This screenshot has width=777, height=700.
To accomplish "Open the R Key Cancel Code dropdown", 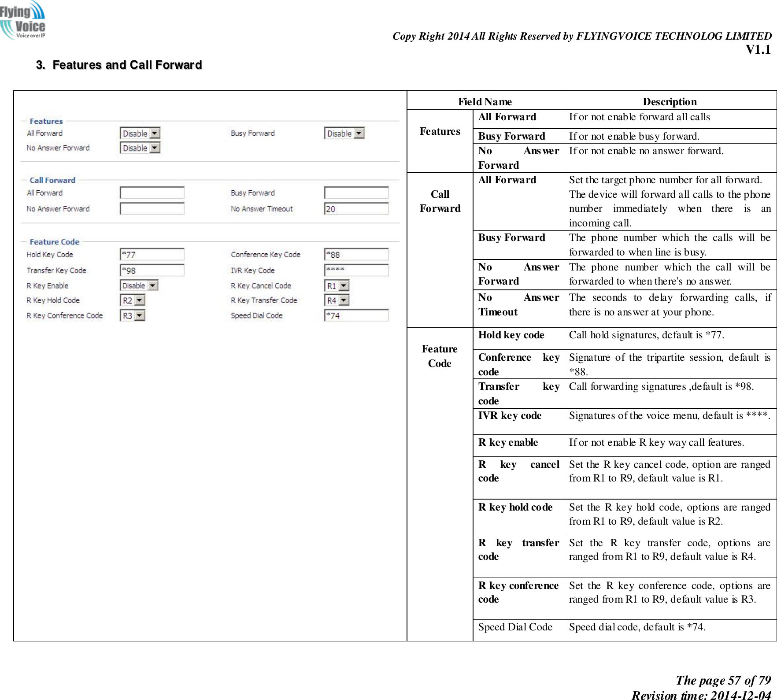I will (337, 285).
